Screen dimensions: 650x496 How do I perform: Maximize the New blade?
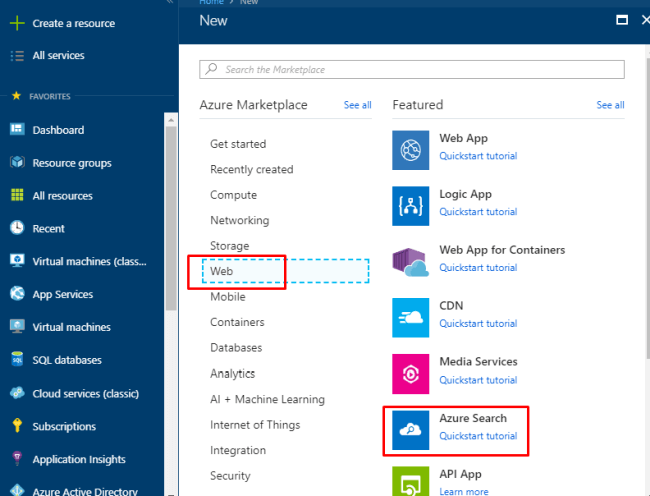(622, 20)
